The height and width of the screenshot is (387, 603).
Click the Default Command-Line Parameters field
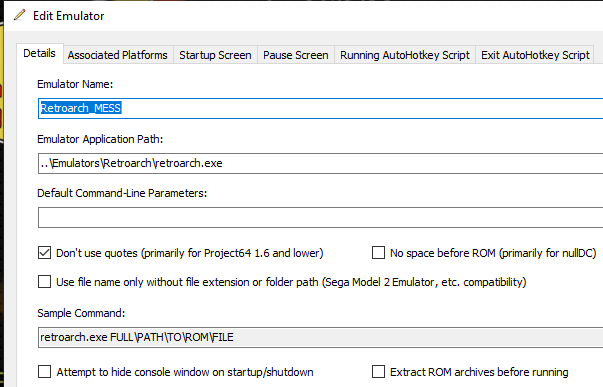[320, 217]
